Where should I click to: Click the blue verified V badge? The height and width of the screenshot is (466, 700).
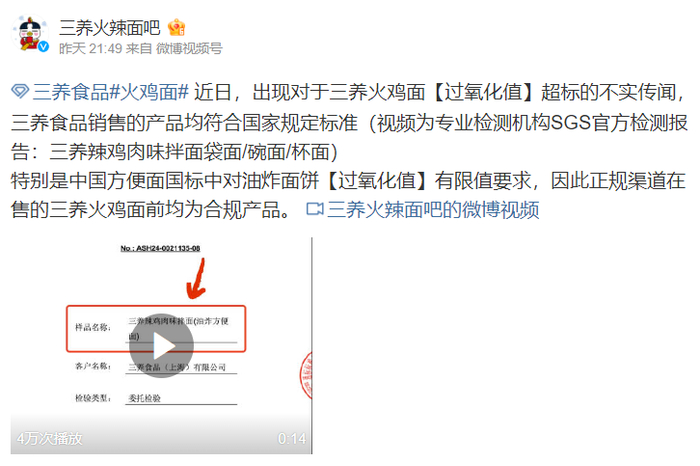(43, 46)
